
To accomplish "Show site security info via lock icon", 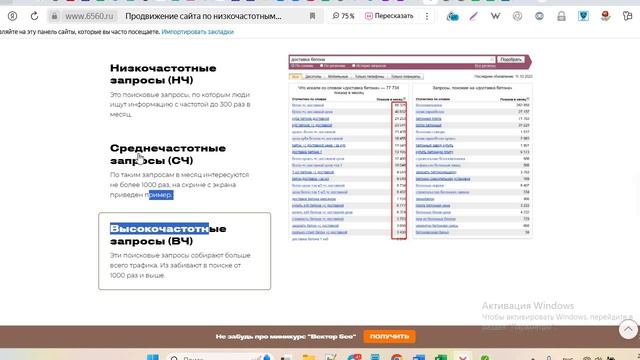I will pos(54,16).
